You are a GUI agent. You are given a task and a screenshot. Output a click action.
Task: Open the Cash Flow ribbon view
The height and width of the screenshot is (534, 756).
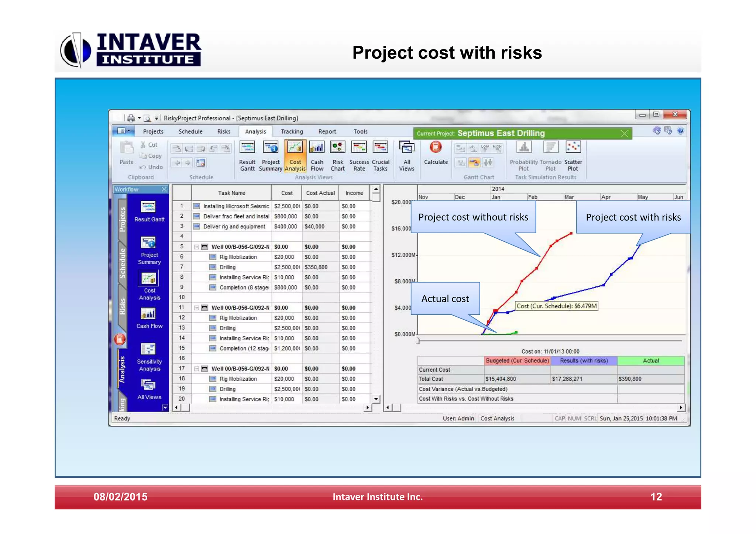pos(317,156)
